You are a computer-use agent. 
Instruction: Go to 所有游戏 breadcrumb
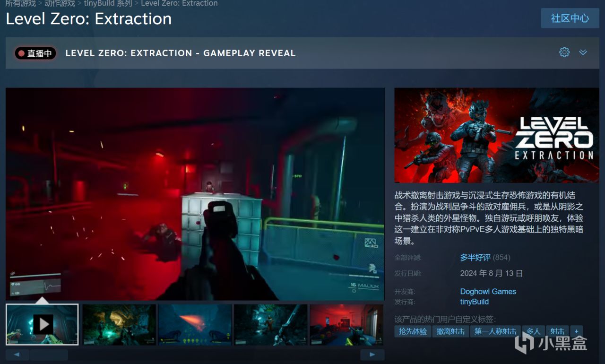[x=21, y=3]
